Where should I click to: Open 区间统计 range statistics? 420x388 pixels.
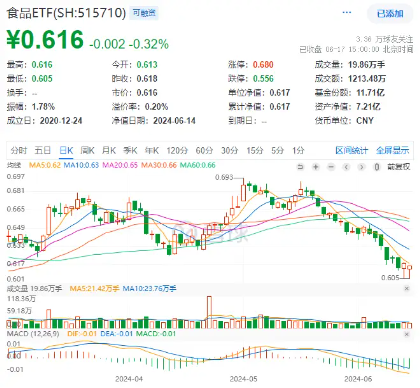point(352,150)
